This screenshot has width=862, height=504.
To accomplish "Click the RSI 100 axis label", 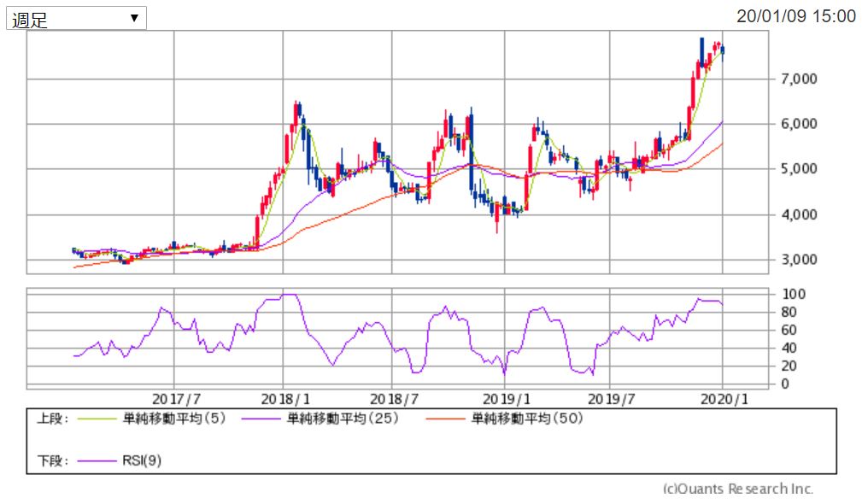I will tap(794, 294).
